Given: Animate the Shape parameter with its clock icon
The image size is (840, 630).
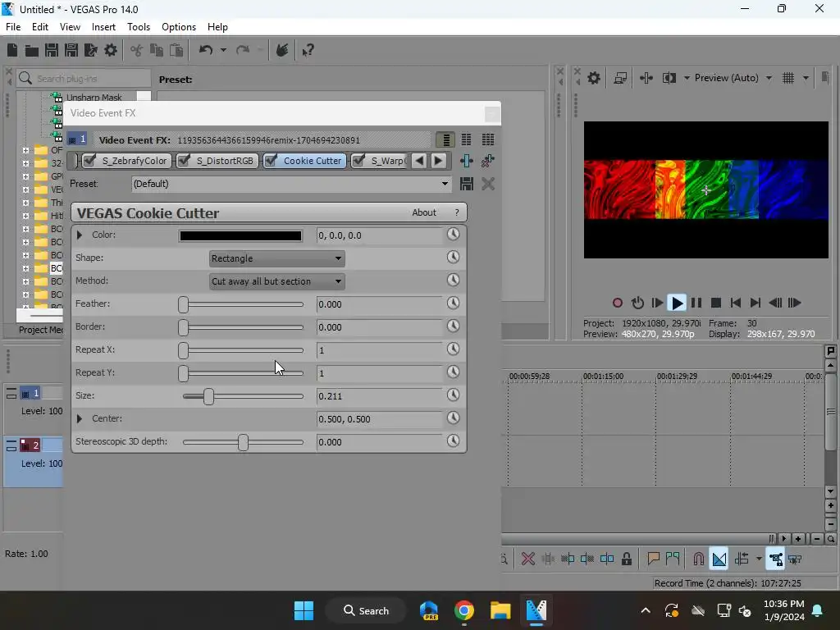Looking at the screenshot, I should (x=453, y=257).
